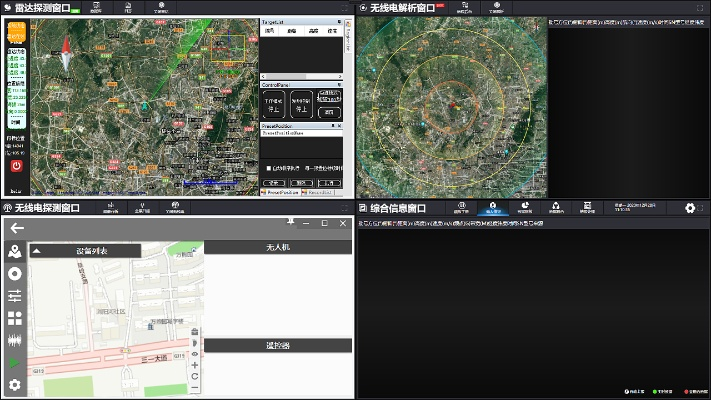
Task: Click the red center marker on radar rings map
Action: coord(451,103)
